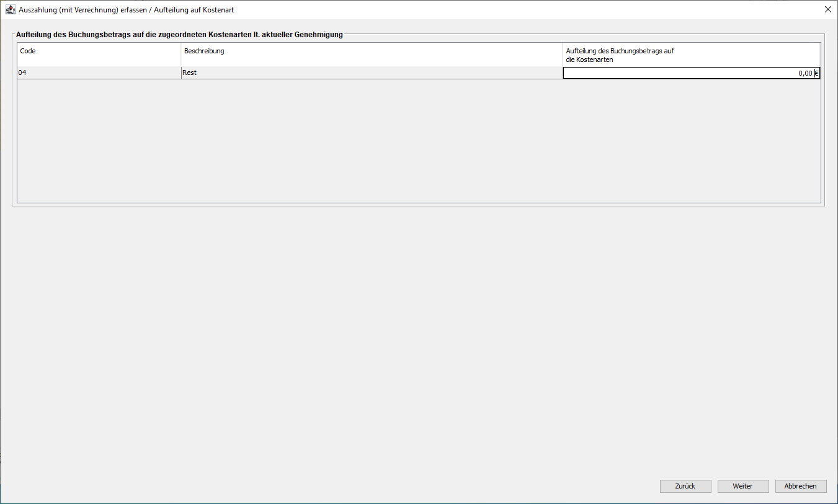This screenshot has width=838, height=504.
Task: Click the Code column header
Action: (x=28, y=51)
